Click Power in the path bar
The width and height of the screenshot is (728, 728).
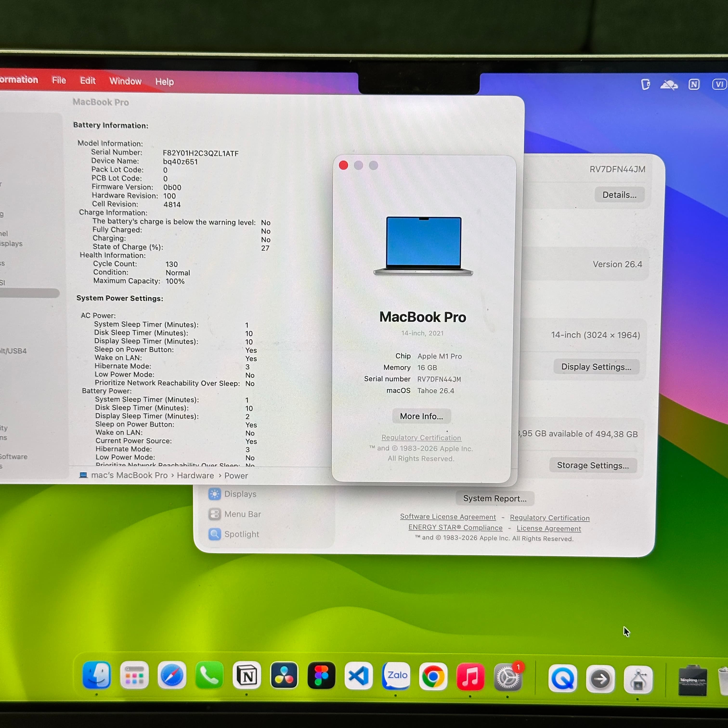point(236,475)
